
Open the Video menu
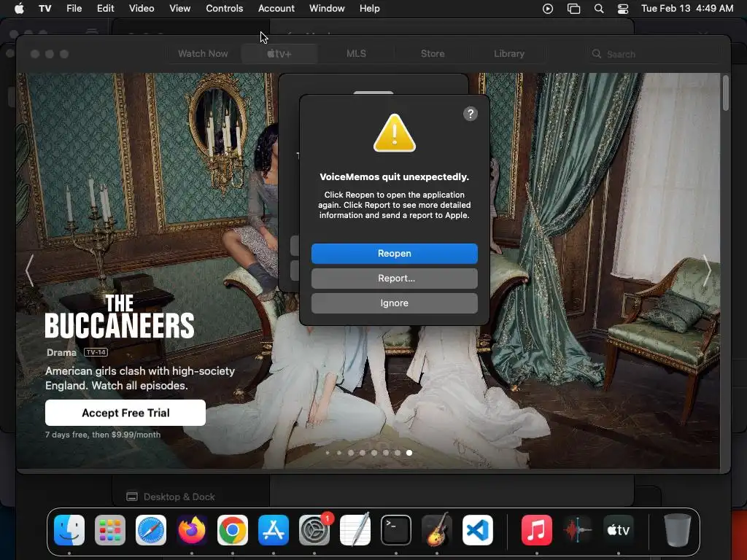142,8
